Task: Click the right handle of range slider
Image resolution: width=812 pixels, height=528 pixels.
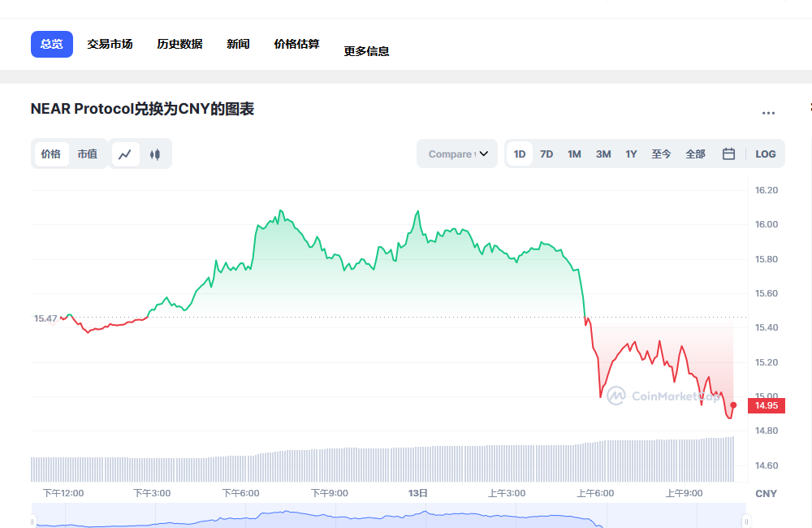Action: coord(746,522)
